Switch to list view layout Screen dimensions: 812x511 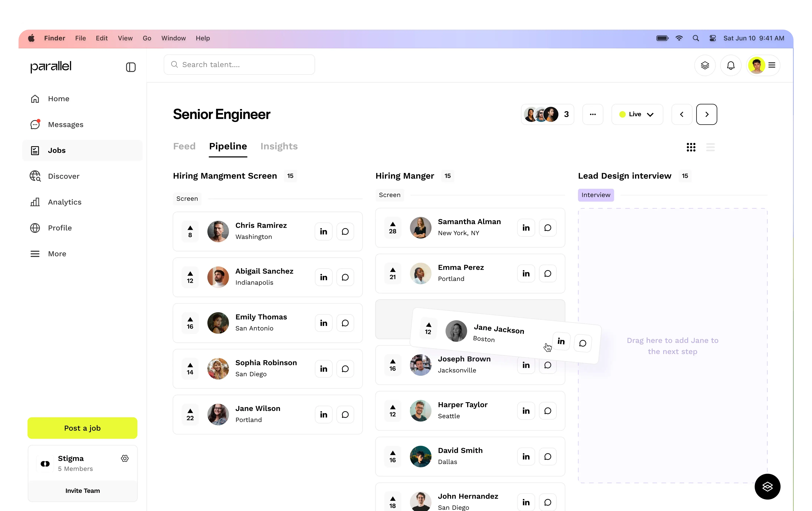click(x=710, y=147)
